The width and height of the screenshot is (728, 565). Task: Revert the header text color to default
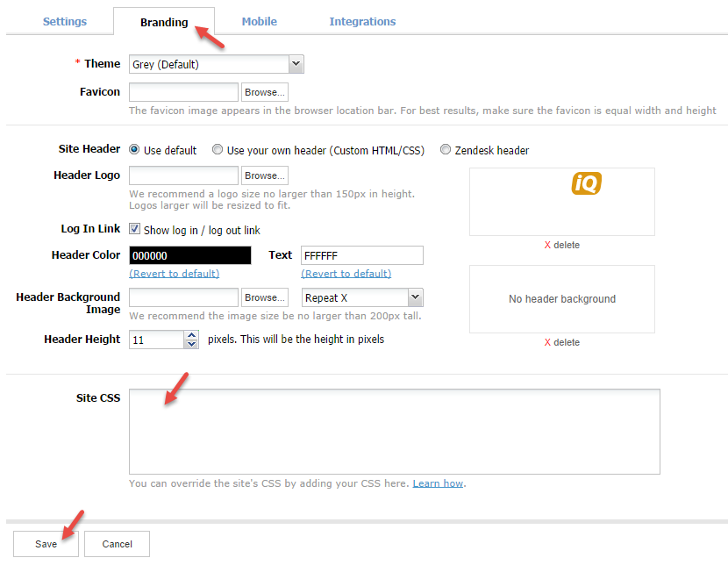click(x=344, y=273)
